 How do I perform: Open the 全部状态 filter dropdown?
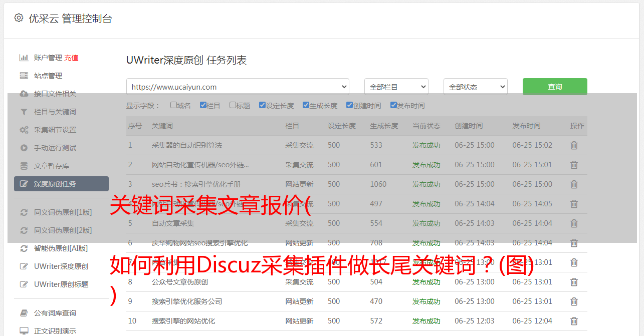pos(475,87)
